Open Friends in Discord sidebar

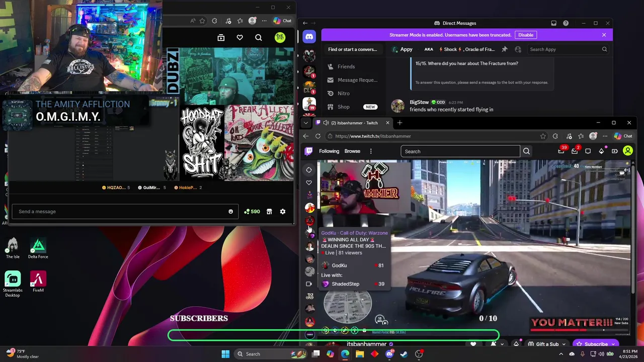[353, 66]
